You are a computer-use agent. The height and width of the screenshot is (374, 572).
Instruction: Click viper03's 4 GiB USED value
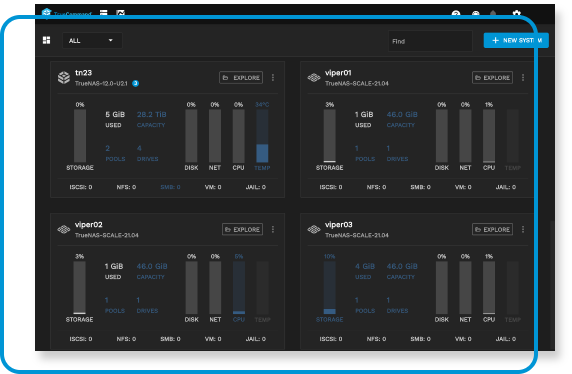[x=365, y=266]
